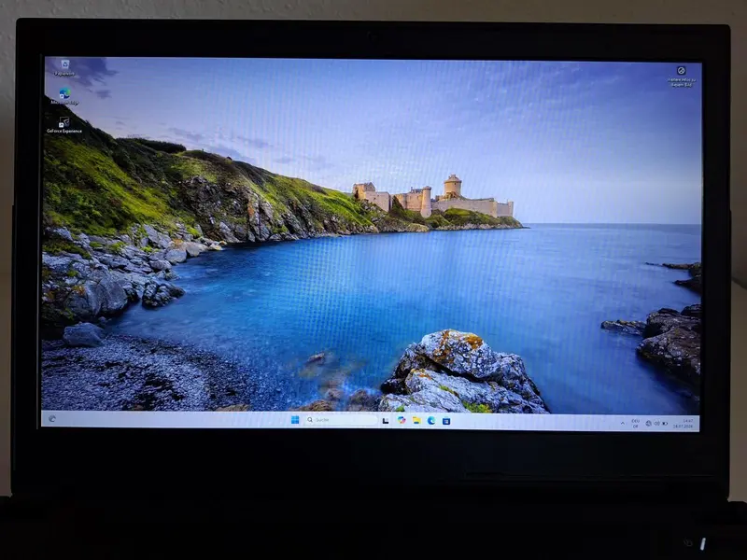Image resolution: width=747 pixels, height=560 pixels.
Task: Open Microsoft Store from the taskbar
Action: (x=446, y=421)
